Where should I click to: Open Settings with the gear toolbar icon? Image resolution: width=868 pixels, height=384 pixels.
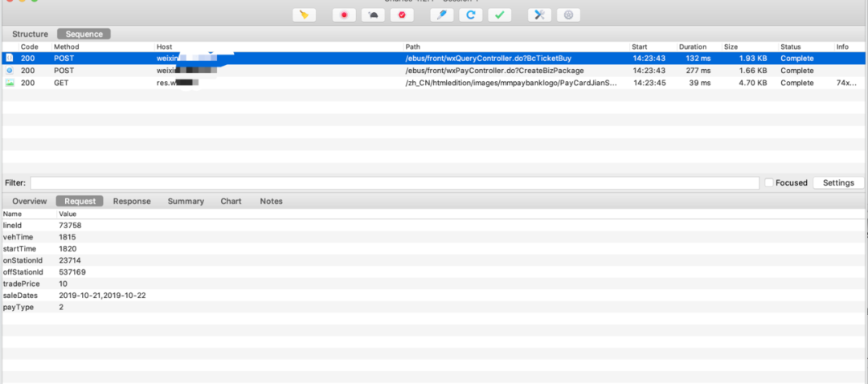[568, 15]
